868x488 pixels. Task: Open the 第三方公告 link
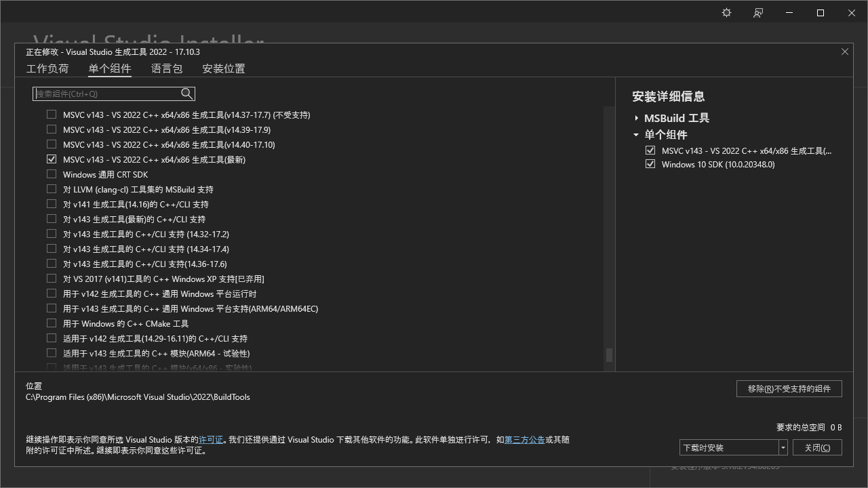pos(525,440)
